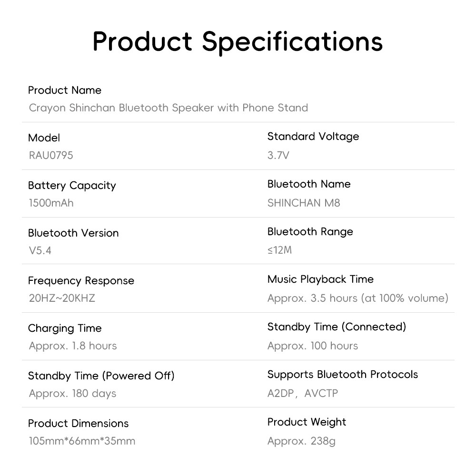
Task: Click the Approx. 238g weight value
Action: [301, 441]
